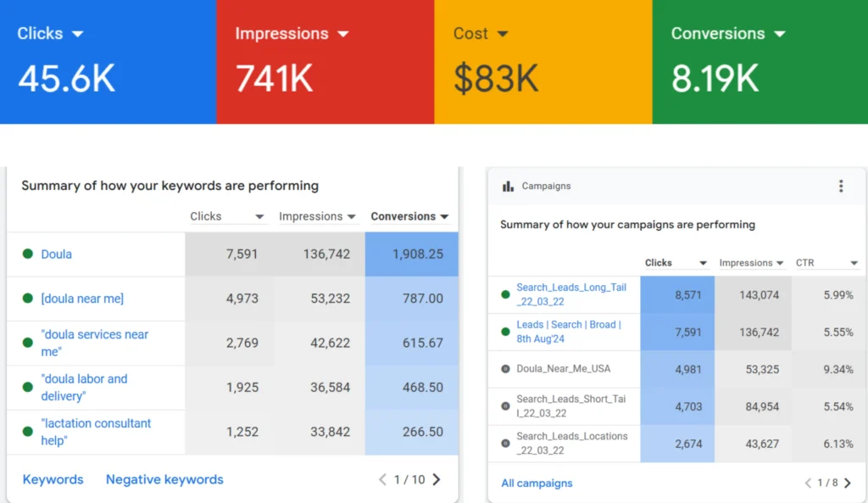
Task: Expand Conversions dropdown in green tile
Action: pos(780,34)
